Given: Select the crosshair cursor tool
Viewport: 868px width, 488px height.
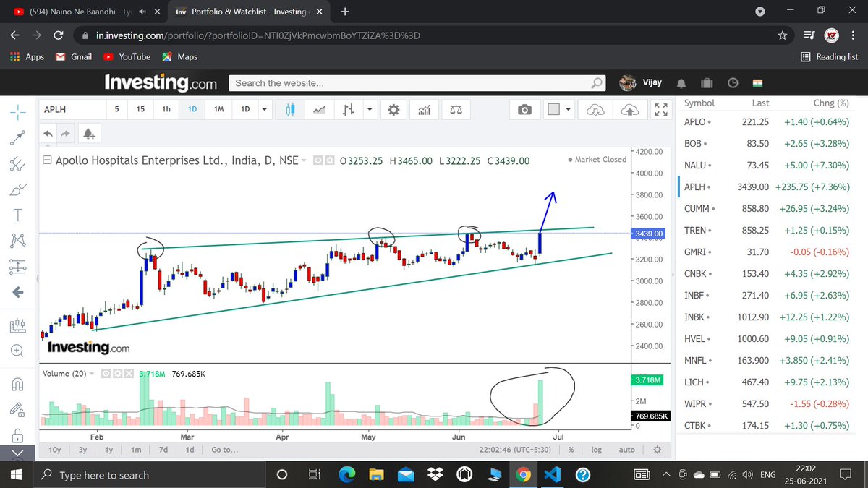Looking at the screenshot, I should pyautogui.click(x=18, y=111).
